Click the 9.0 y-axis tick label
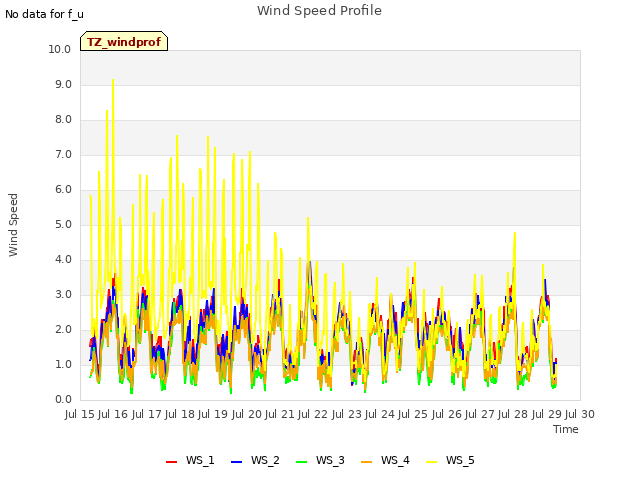Image resolution: width=640 pixels, height=480 pixels. (x=63, y=84)
